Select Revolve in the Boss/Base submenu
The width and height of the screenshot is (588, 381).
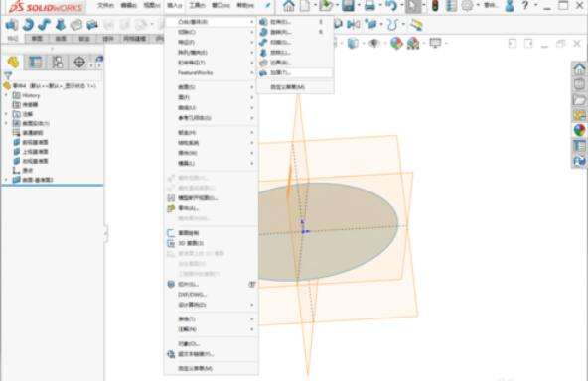point(295,32)
